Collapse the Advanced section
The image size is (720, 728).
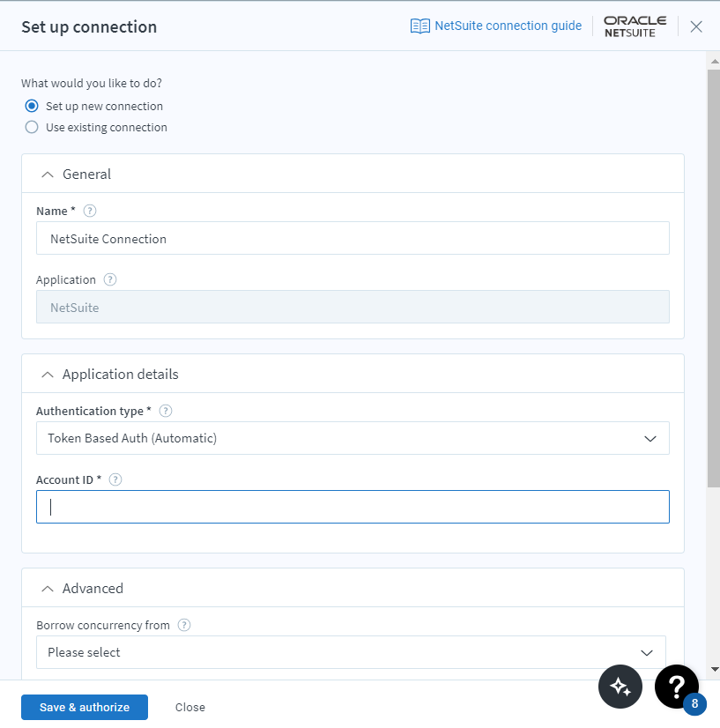pyautogui.click(x=48, y=588)
